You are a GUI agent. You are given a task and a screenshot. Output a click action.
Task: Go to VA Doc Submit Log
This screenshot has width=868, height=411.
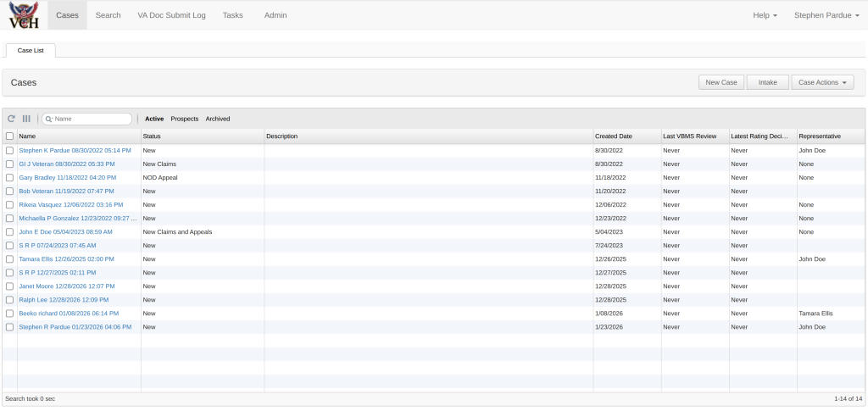171,15
